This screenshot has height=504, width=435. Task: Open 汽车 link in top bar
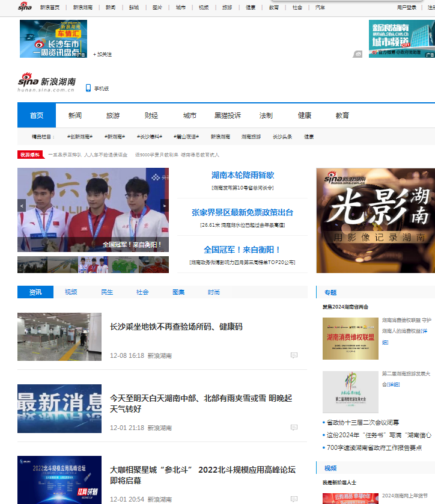tap(320, 7)
